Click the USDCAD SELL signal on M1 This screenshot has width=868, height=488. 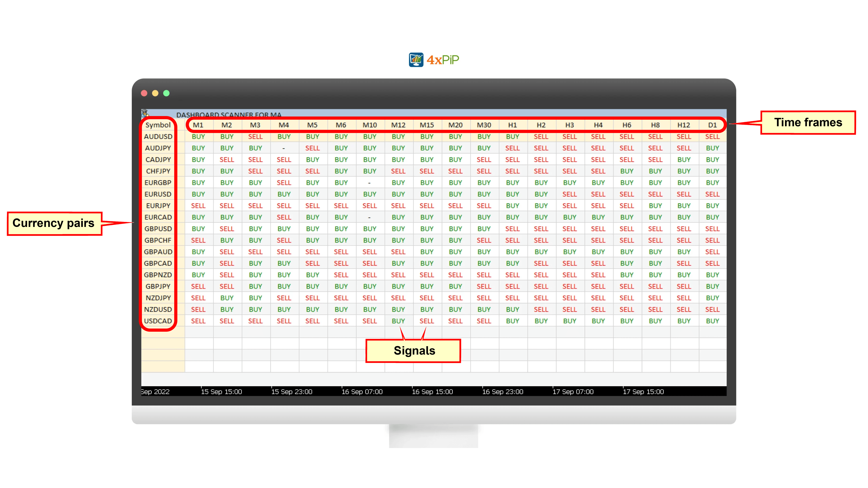coord(198,321)
